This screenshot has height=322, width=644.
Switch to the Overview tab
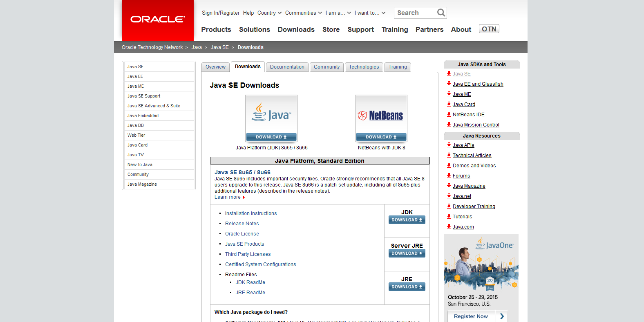pos(215,67)
